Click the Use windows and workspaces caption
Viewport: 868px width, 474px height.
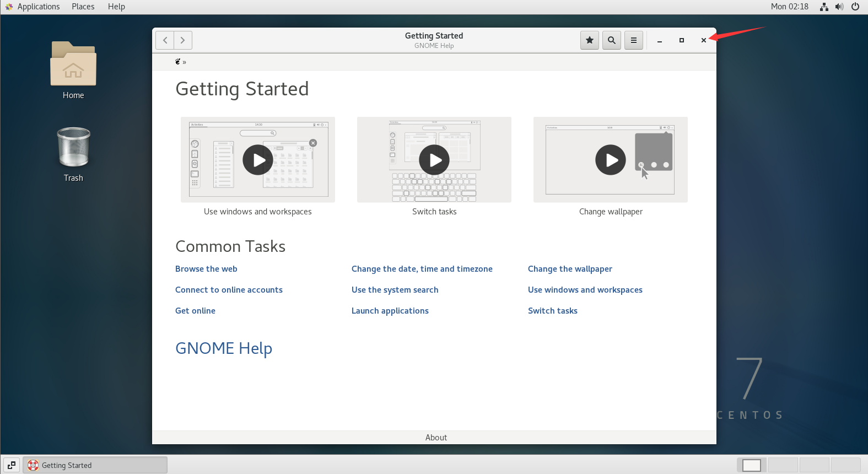(x=258, y=212)
